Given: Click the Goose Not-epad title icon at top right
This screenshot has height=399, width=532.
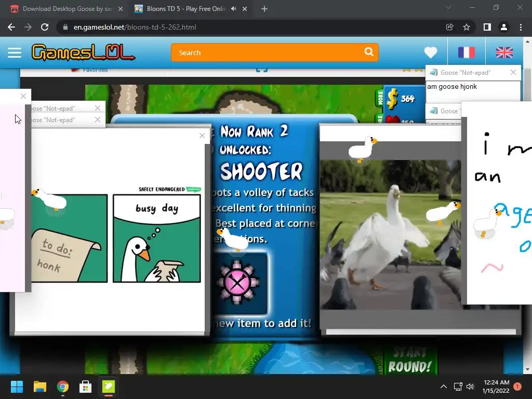Looking at the screenshot, I should tap(433, 72).
